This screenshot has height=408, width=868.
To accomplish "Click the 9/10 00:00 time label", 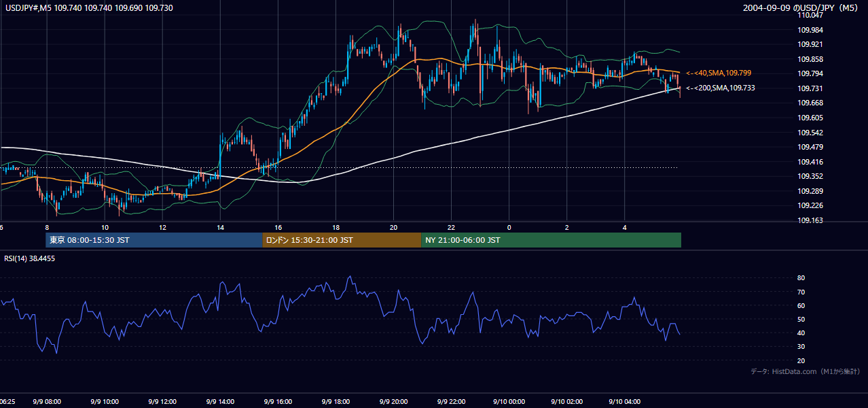I will [x=510, y=402].
